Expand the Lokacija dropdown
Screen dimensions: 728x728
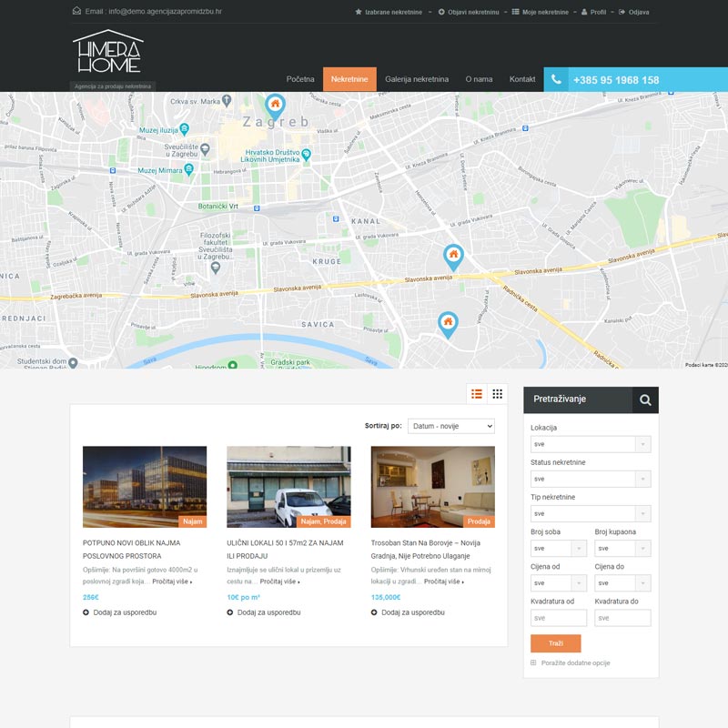tap(591, 444)
